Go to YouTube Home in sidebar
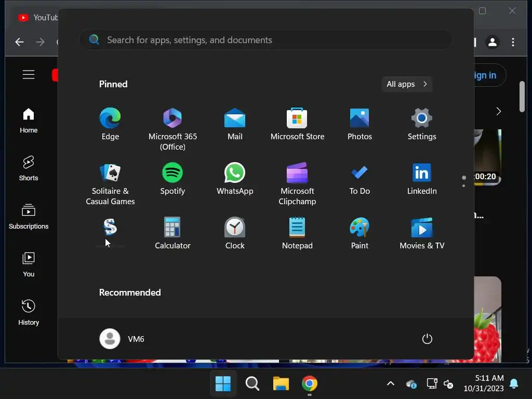This screenshot has width=532, height=399. [x=29, y=121]
